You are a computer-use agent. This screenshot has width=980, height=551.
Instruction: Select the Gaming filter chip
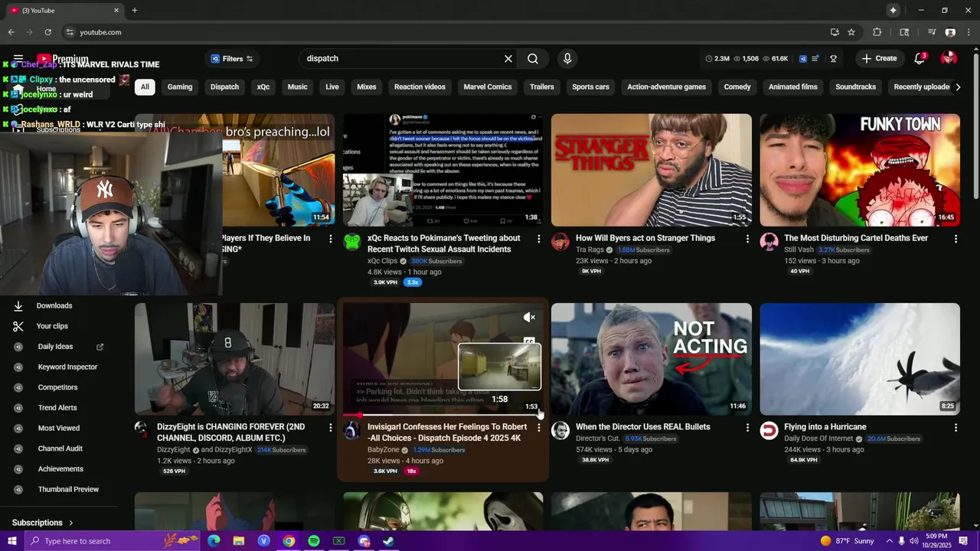pos(180,86)
